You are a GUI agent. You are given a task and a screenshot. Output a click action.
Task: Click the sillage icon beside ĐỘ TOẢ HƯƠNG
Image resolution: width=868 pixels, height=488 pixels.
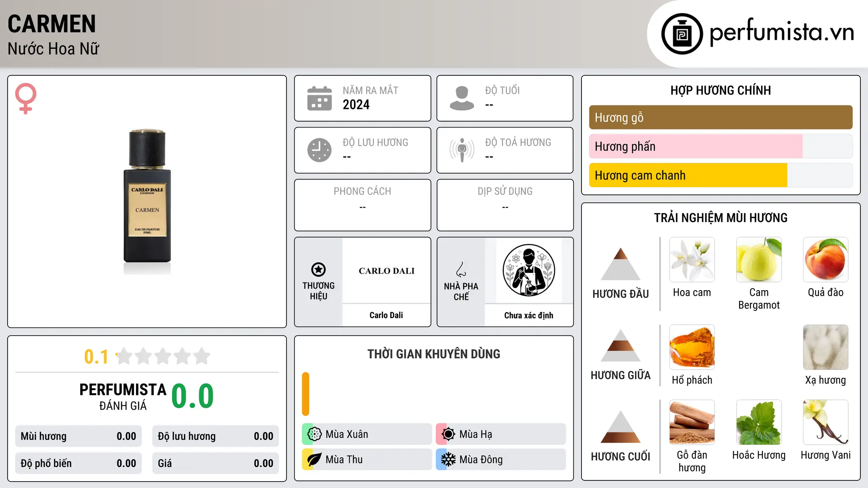click(462, 150)
